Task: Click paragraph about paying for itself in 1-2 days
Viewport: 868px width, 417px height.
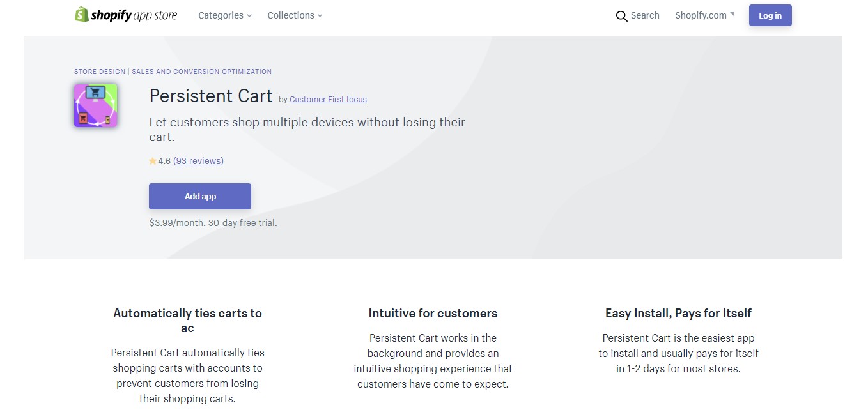Action: point(678,353)
